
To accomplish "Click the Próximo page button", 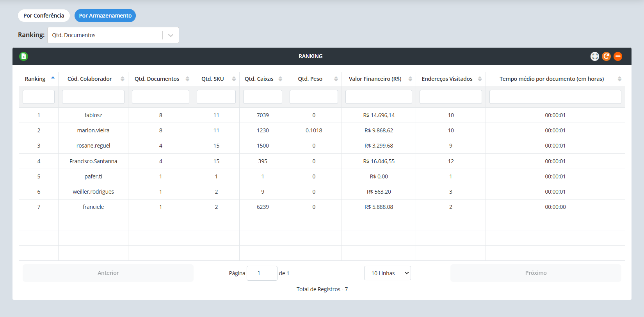I will (535, 273).
